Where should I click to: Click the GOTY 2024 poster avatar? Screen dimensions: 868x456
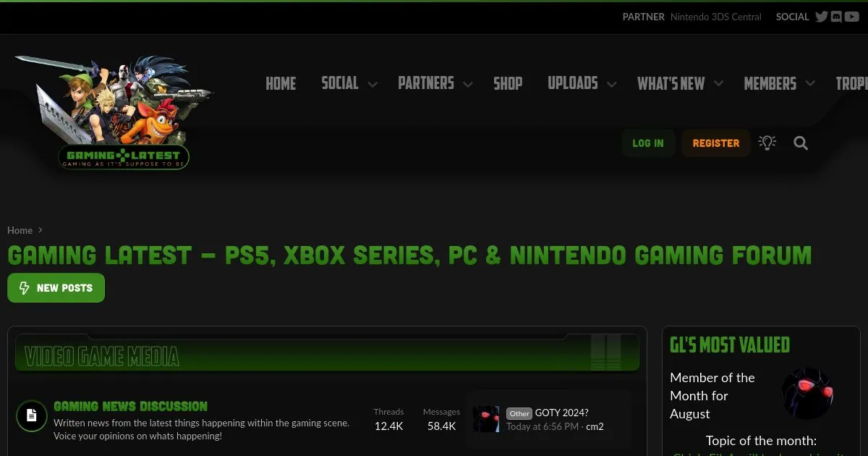486,419
